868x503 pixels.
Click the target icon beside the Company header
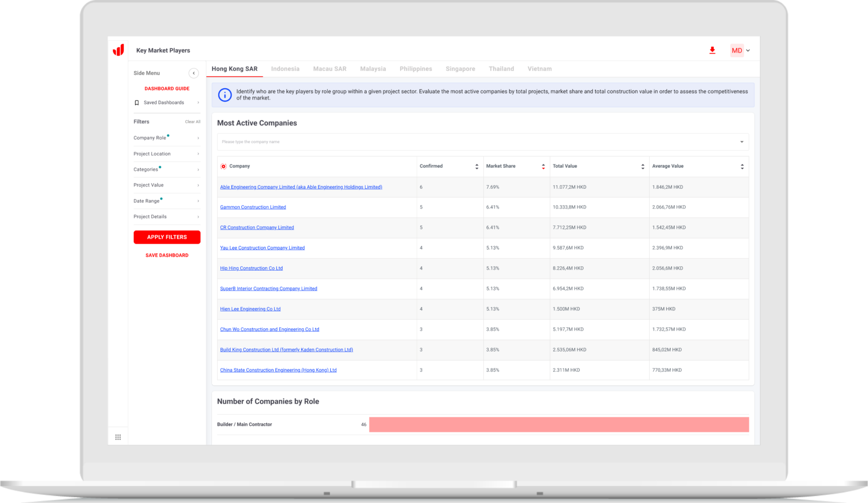pyautogui.click(x=223, y=166)
